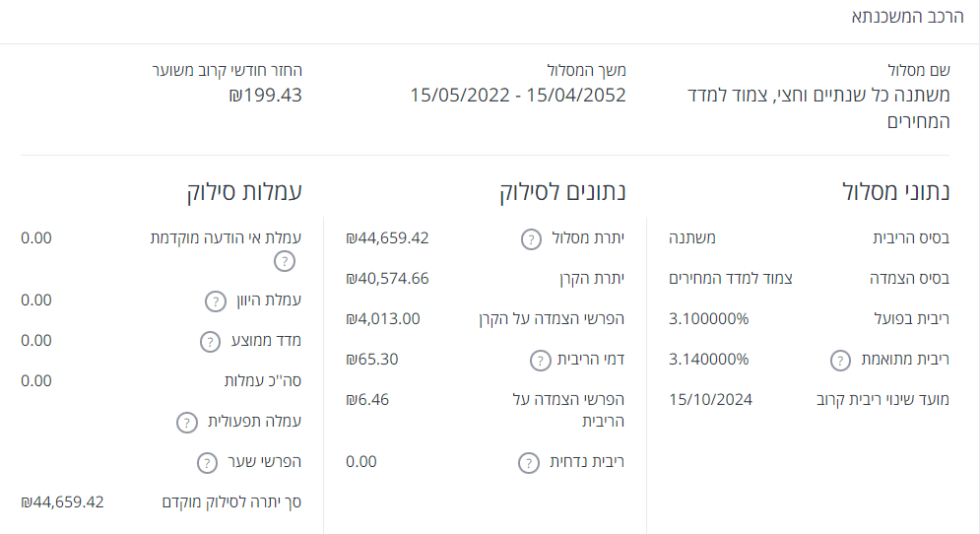Open help for עמלת אי הודעה מוקדמת
The height and width of the screenshot is (534, 980).
[285, 261]
